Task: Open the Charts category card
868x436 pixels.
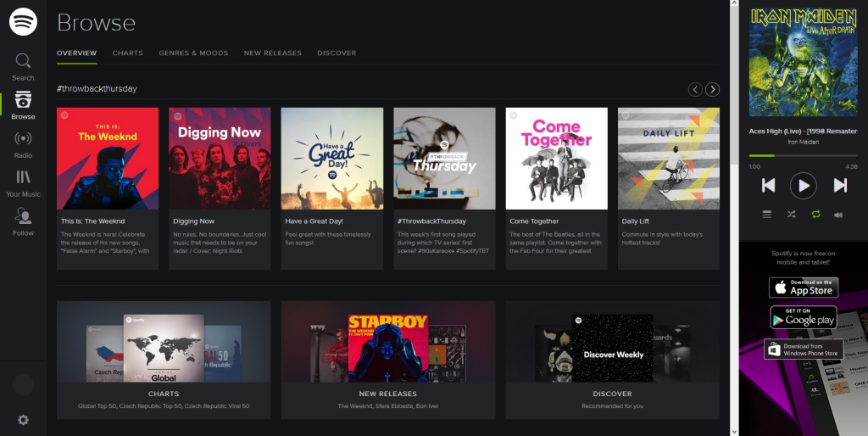Action: pos(164,361)
